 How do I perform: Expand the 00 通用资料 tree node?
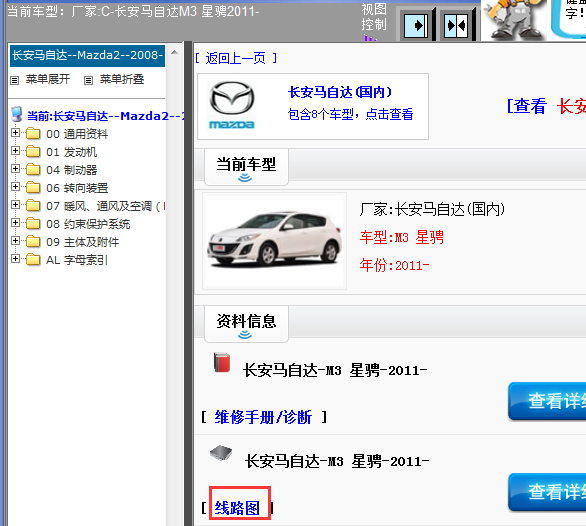(15, 132)
